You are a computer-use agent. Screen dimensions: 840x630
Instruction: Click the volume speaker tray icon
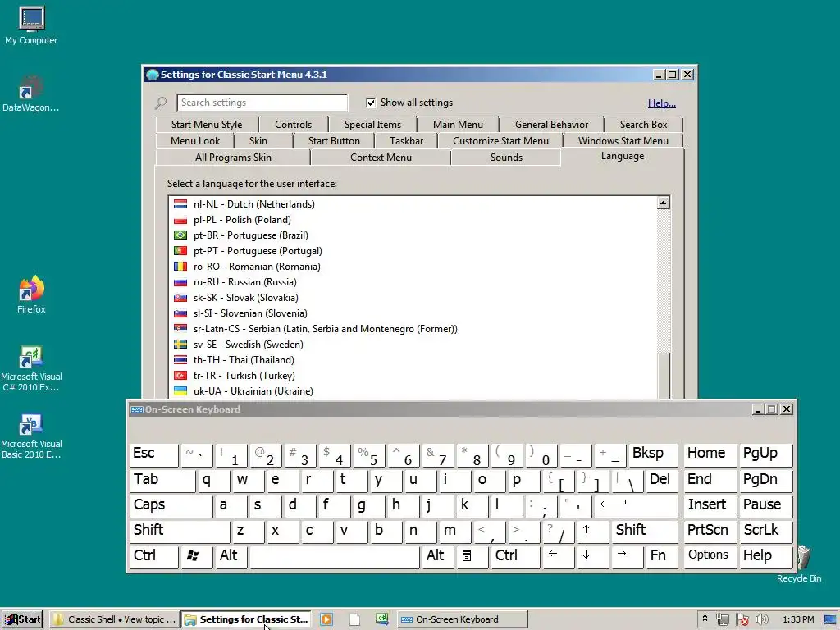[x=761, y=620]
